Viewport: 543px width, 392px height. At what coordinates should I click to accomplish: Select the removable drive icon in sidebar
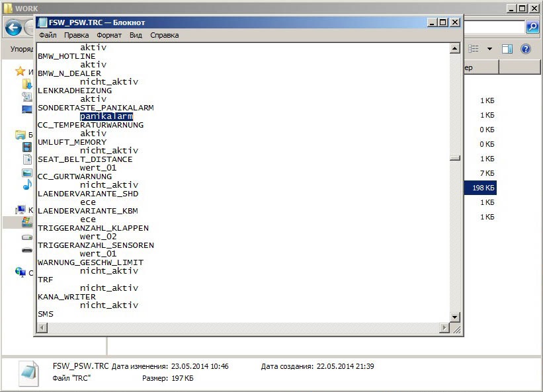27,250
